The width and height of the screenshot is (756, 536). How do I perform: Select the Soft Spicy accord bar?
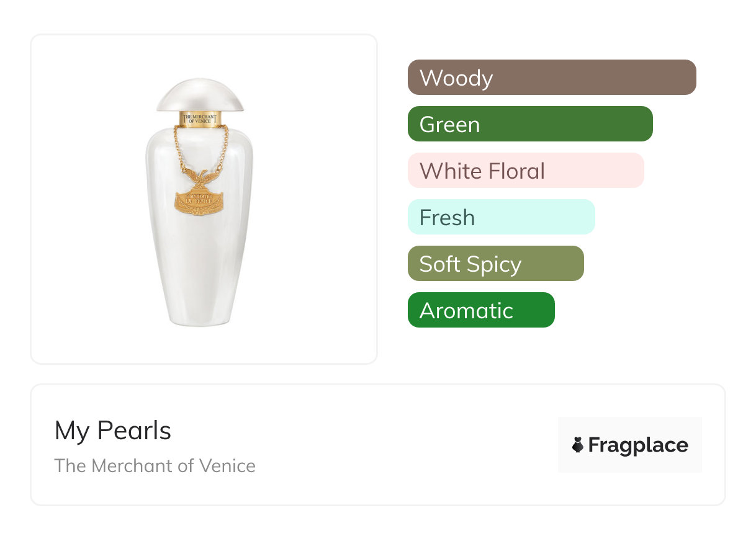click(x=495, y=264)
